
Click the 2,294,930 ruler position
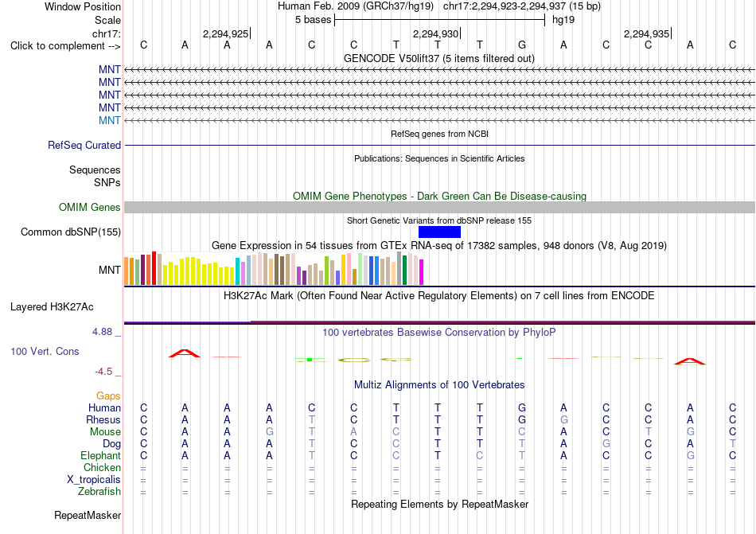coord(435,33)
